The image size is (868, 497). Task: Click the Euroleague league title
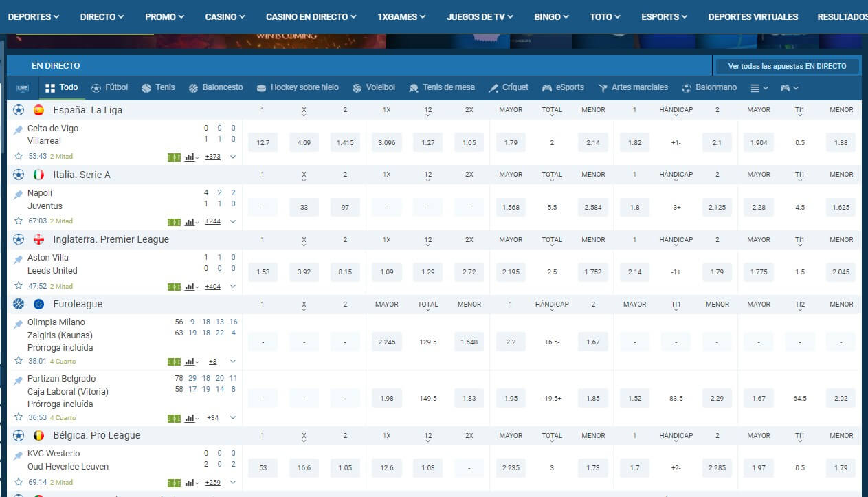[x=78, y=304]
